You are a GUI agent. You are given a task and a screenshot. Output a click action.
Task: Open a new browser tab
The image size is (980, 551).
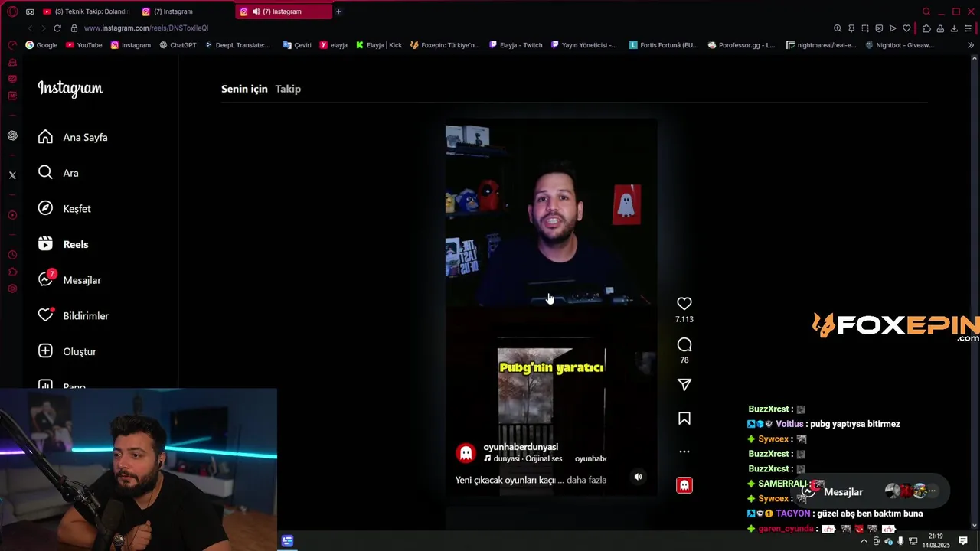click(338, 11)
